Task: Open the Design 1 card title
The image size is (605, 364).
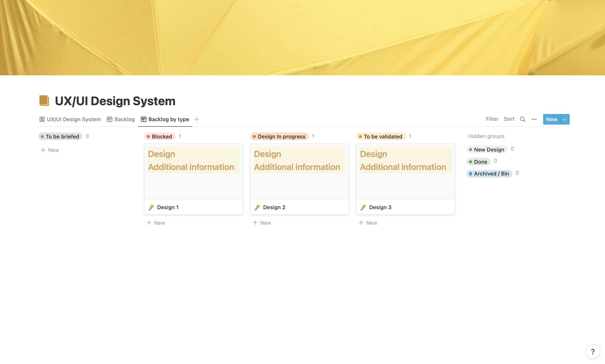Action: pos(168,207)
